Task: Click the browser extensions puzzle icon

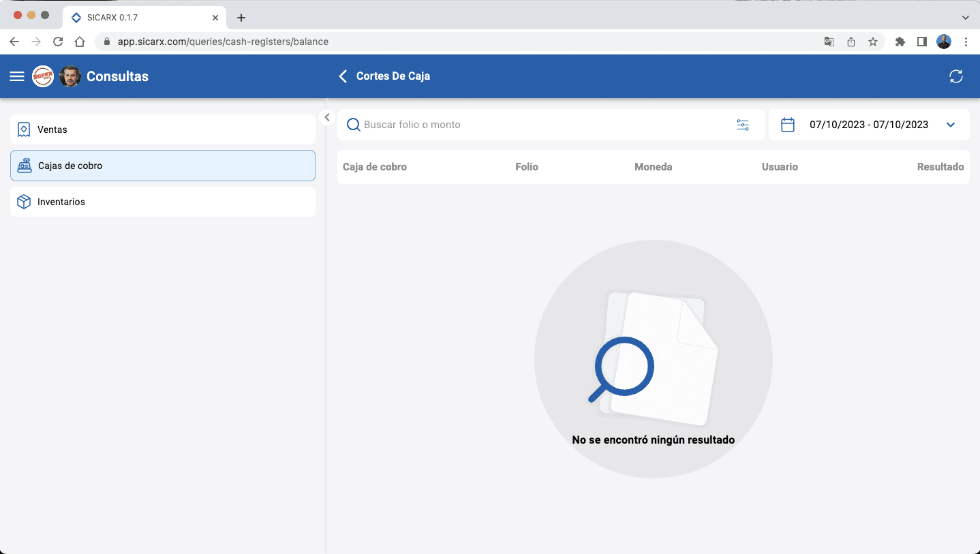Action: (900, 42)
